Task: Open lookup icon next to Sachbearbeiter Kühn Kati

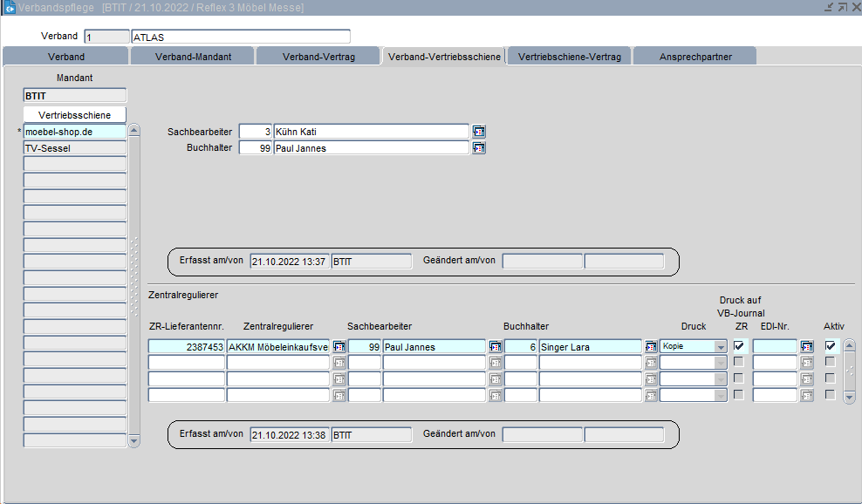Action: [x=479, y=132]
